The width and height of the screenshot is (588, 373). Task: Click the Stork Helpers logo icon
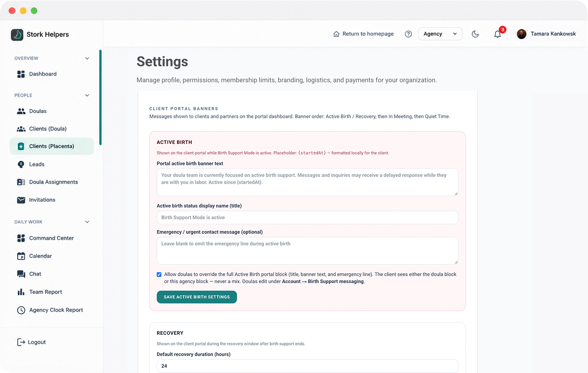pyautogui.click(x=17, y=34)
